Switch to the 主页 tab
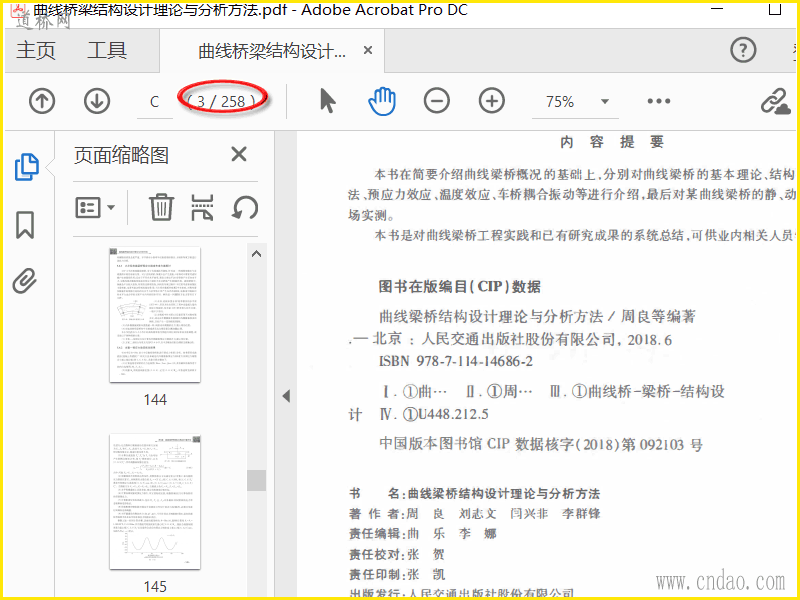This screenshot has width=800, height=600. pos(36,50)
